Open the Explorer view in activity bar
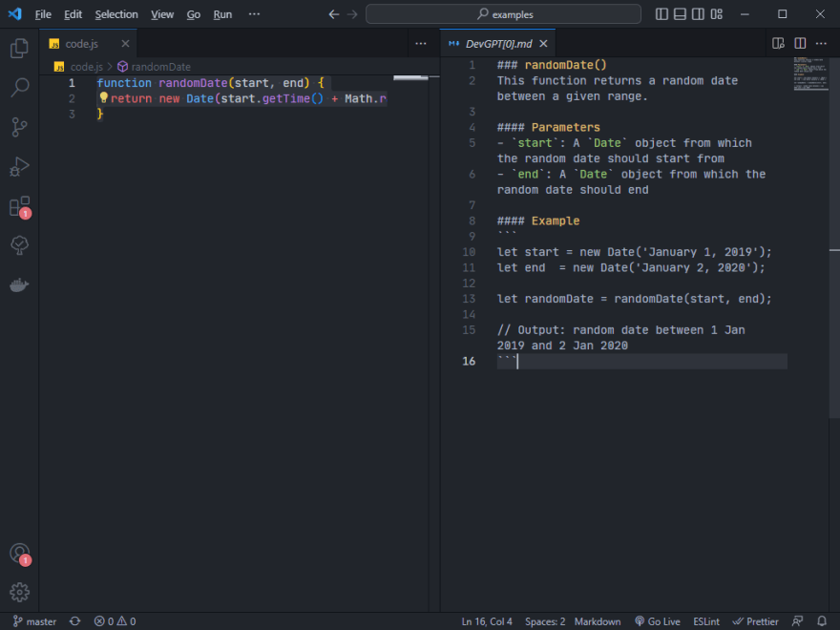The width and height of the screenshot is (840, 630). click(19, 49)
